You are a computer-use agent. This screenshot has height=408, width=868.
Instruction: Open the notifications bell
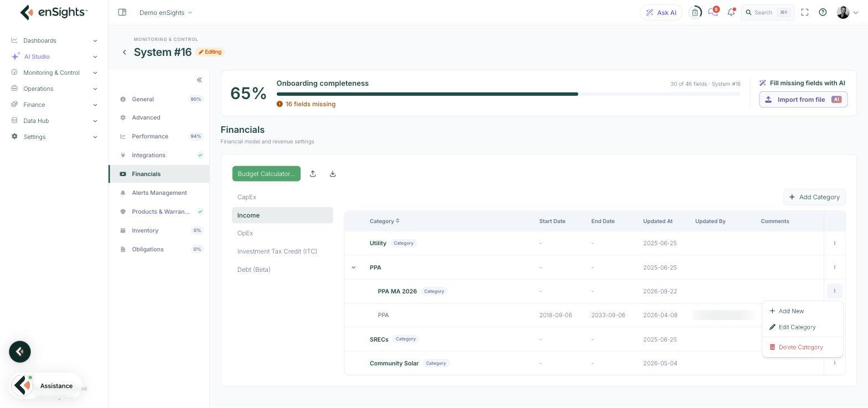731,12
